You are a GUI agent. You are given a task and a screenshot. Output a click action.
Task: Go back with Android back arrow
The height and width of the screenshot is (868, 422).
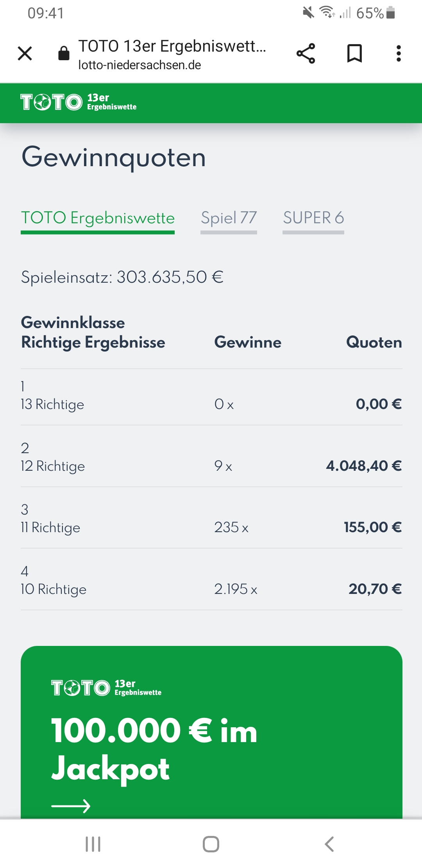click(329, 844)
